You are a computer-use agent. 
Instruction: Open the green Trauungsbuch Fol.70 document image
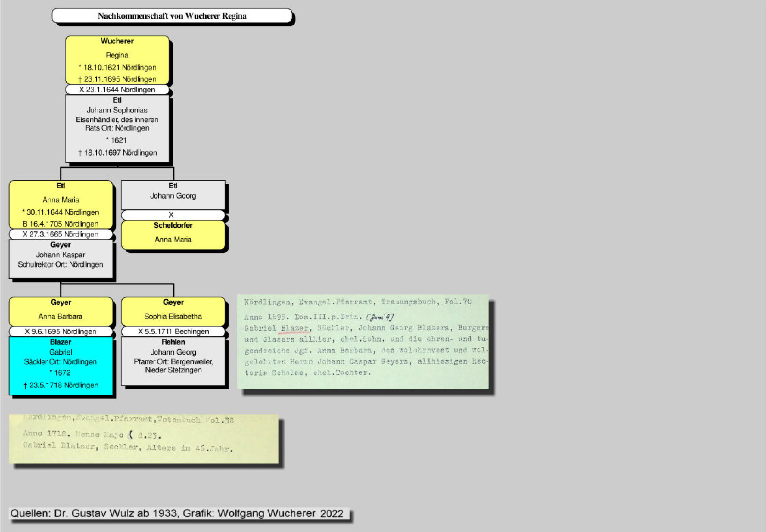tap(362, 341)
